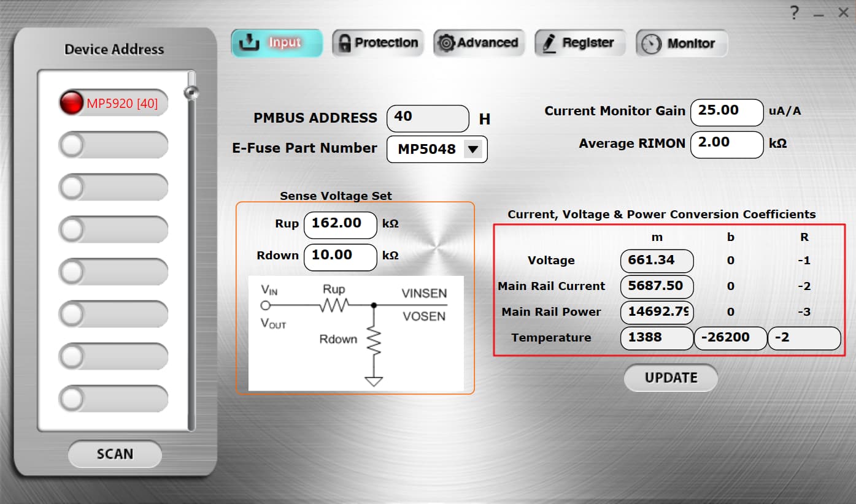
Task: Open the Advanced settings tab
Action: [x=479, y=43]
